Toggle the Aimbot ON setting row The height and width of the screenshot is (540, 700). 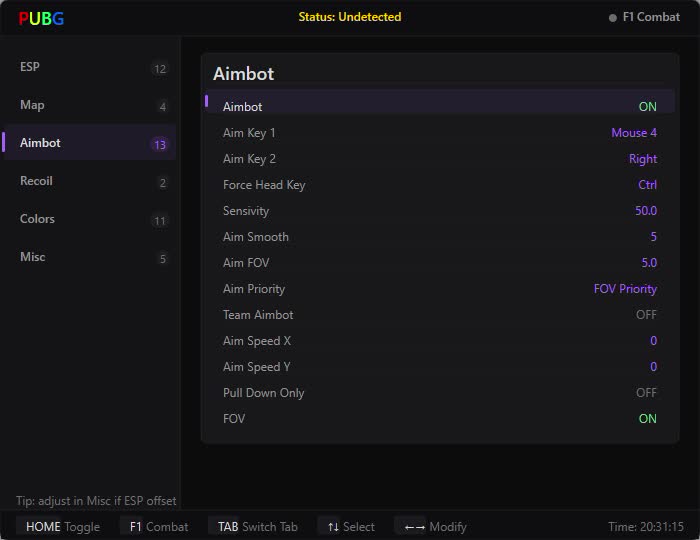point(440,107)
